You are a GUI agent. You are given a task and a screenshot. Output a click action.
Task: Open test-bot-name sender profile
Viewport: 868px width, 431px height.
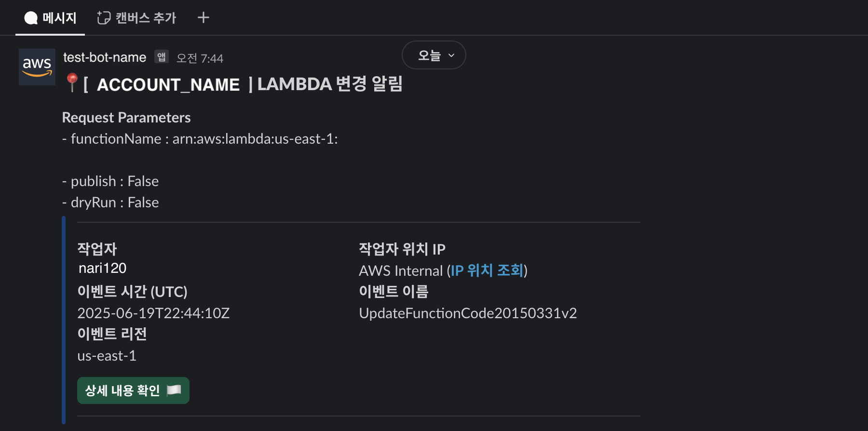pos(105,57)
